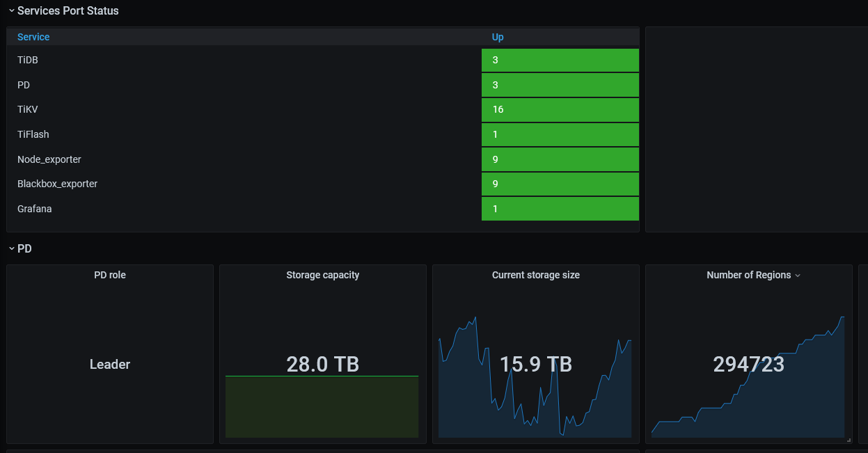Click the green Up cell for TiDB
The height and width of the screenshot is (453, 868).
560,60
